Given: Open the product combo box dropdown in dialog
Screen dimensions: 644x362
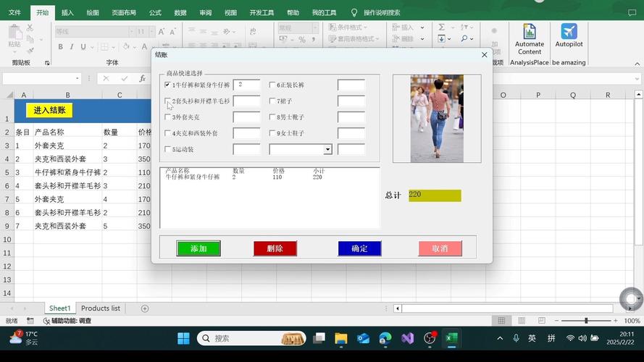Looking at the screenshot, I should [x=327, y=149].
